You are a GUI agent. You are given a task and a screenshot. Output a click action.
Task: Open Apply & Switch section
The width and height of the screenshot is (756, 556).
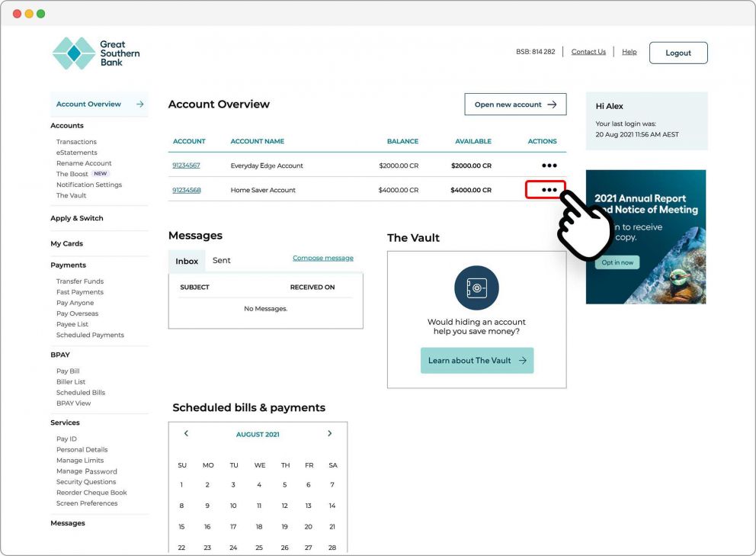pos(77,218)
